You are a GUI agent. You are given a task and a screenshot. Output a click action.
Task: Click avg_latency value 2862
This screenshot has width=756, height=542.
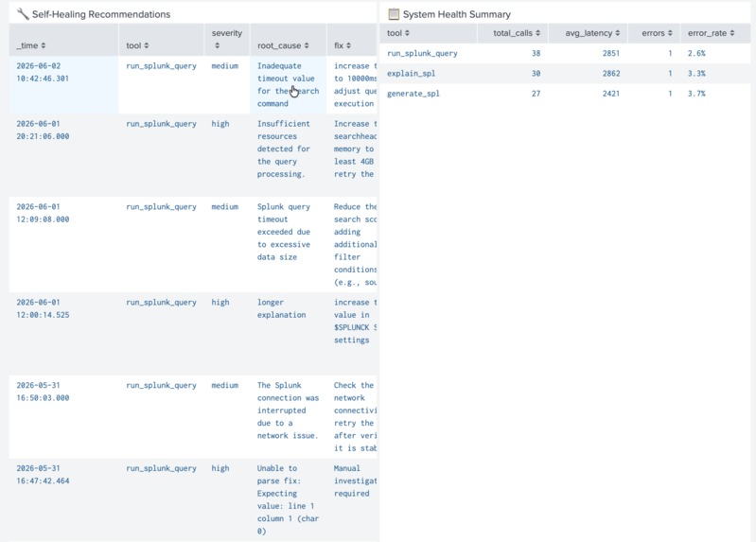point(611,73)
